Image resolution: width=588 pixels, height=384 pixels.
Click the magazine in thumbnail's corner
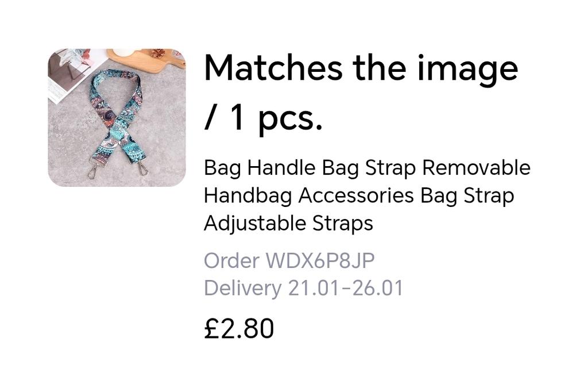71,73
